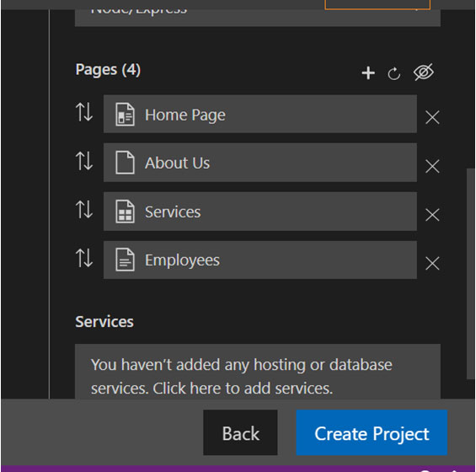Delete the Employees page entry

click(432, 263)
